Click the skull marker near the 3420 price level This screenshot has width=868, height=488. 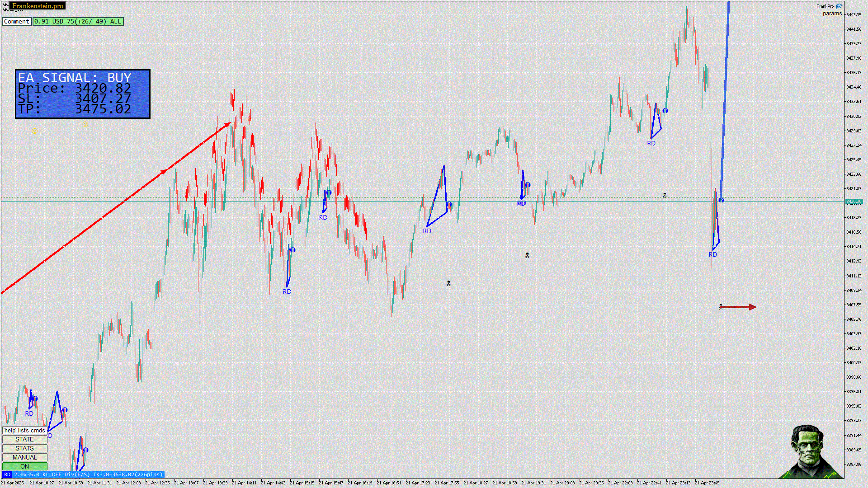click(x=665, y=196)
